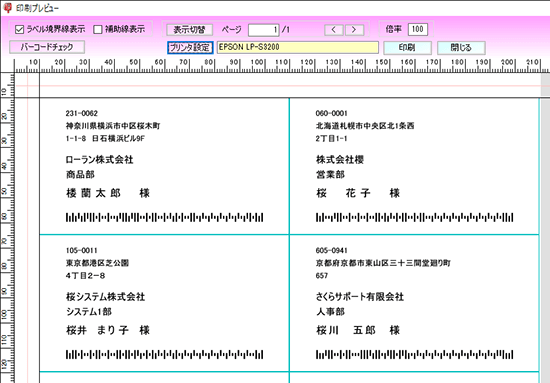Click postal code 060-0001

pyautogui.click(x=331, y=113)
